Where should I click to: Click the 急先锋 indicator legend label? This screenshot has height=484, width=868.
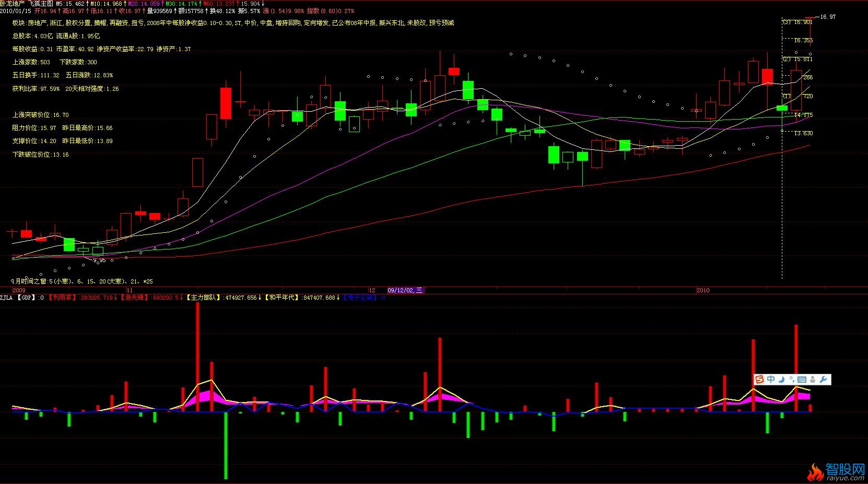[134, 298]
